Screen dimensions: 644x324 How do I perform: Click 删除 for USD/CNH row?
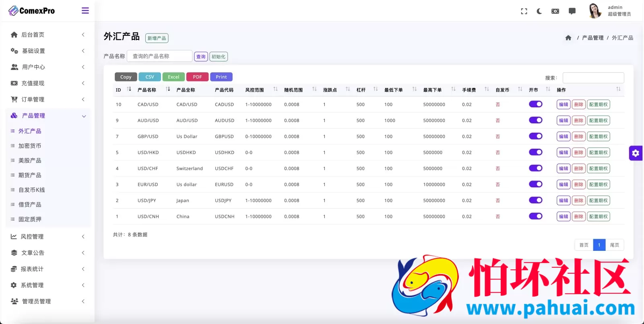(x=579, y=216)
